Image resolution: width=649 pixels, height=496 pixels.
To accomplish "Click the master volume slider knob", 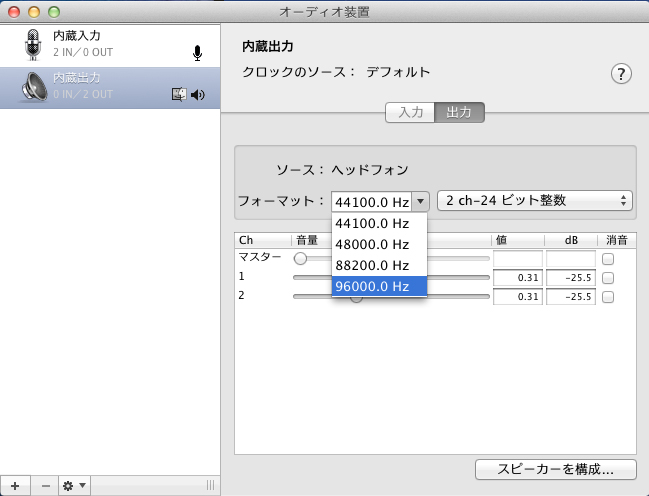I will click(300, 258).
